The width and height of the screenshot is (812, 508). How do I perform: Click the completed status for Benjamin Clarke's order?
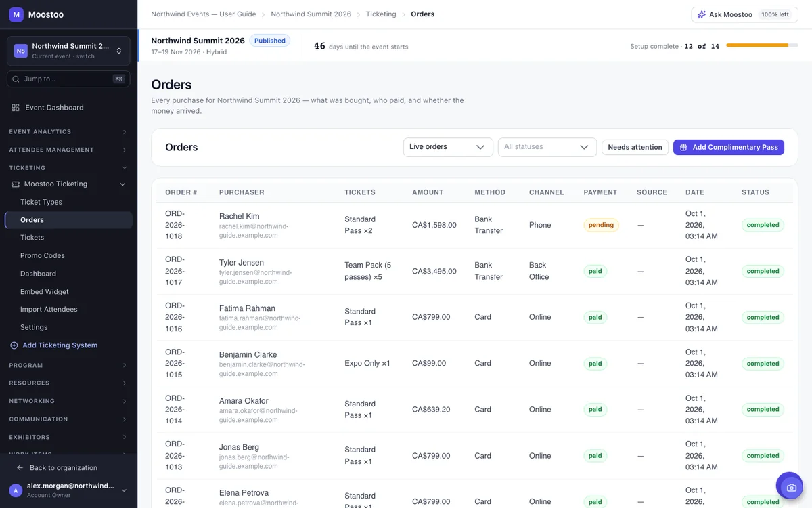click(x=763, y=364)
